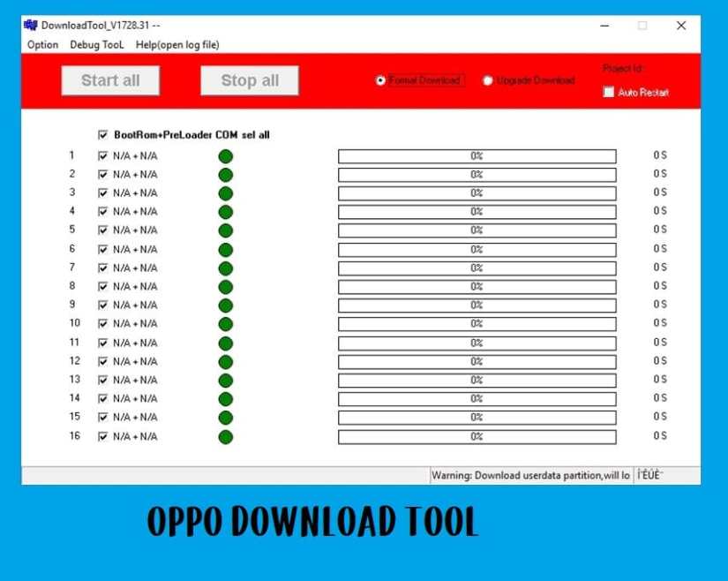Click the progress bar for port 9
This screenshot has height=581, width=728.
(477, 306)
